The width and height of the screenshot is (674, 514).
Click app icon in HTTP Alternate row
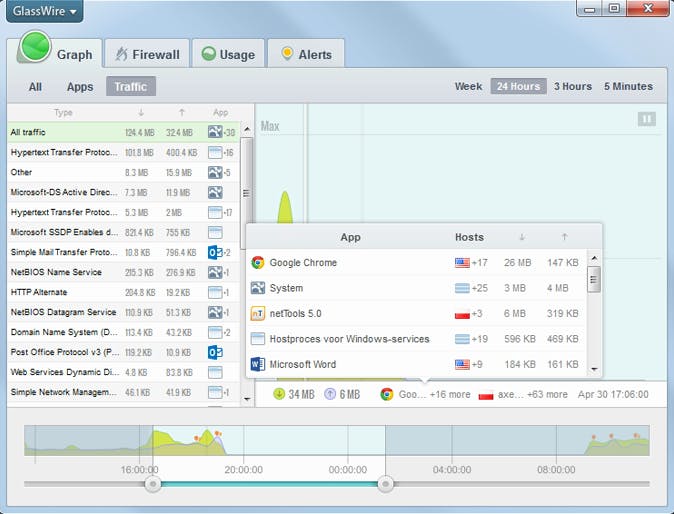pos(215,292)
